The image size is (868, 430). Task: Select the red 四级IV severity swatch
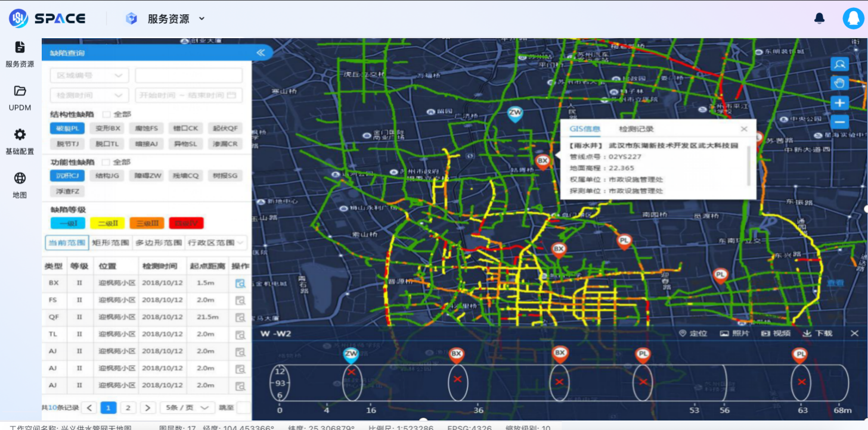(186, 223)
